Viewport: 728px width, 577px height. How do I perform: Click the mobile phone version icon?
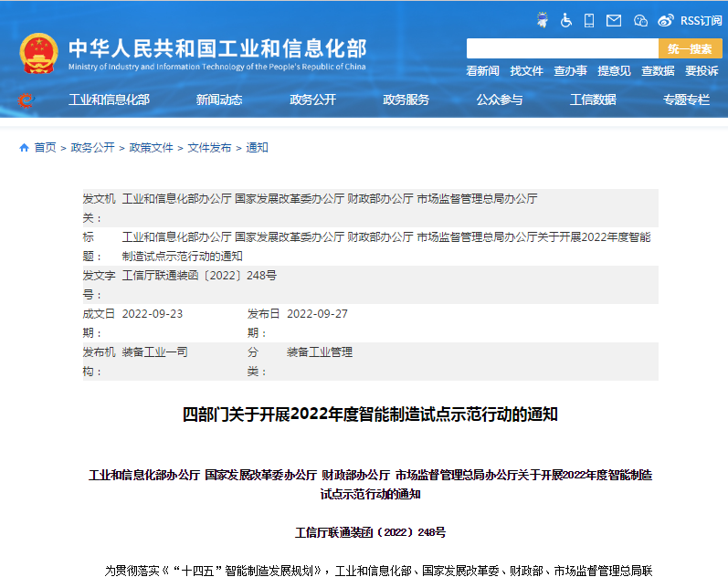(x=589, y=20)
